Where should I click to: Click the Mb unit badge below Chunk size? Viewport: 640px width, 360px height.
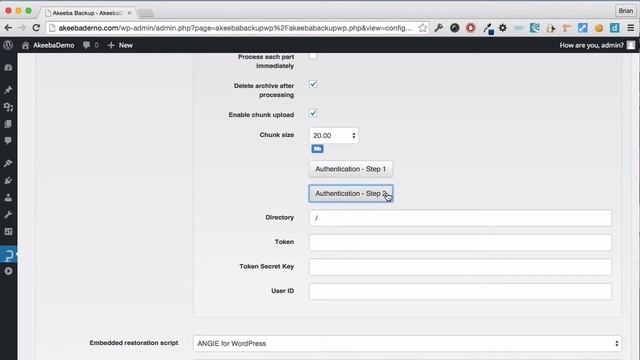[x=317, y=149]
